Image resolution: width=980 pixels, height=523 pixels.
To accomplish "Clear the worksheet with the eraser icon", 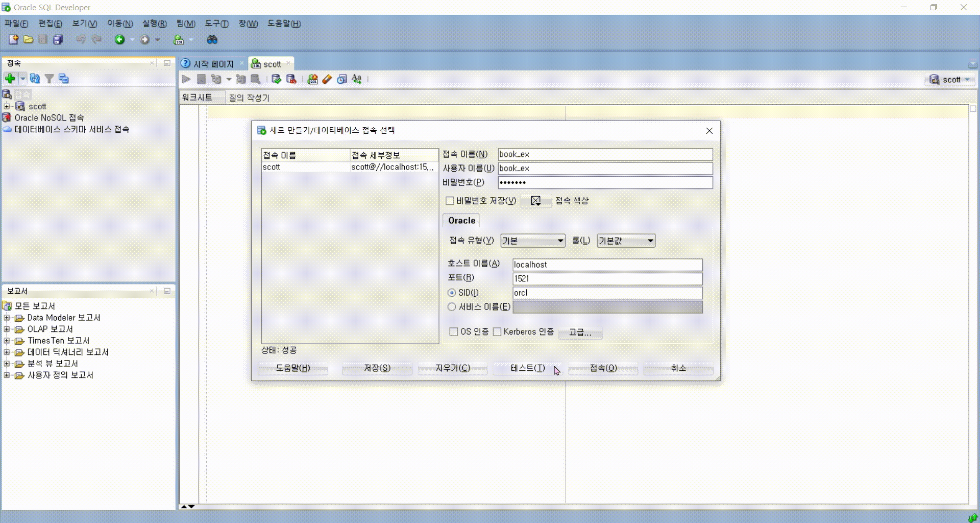I will 327,79.
